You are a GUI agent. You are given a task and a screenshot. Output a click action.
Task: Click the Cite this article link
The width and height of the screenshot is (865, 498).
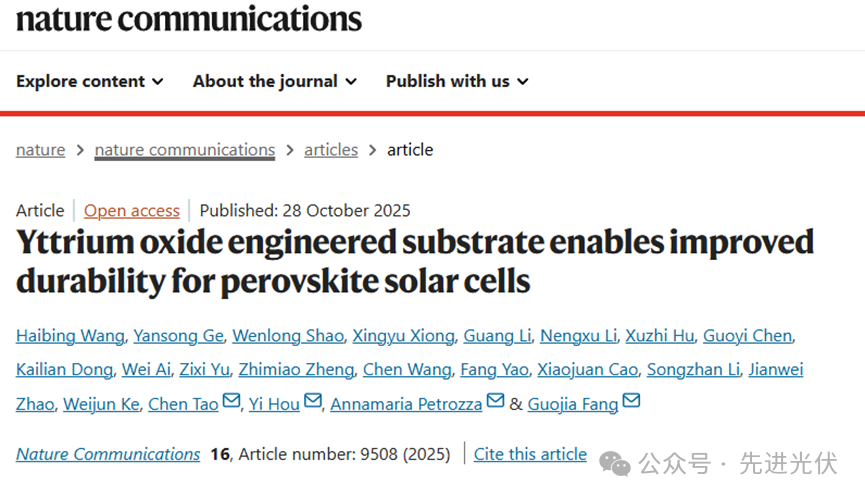click(x=530, y=454)
